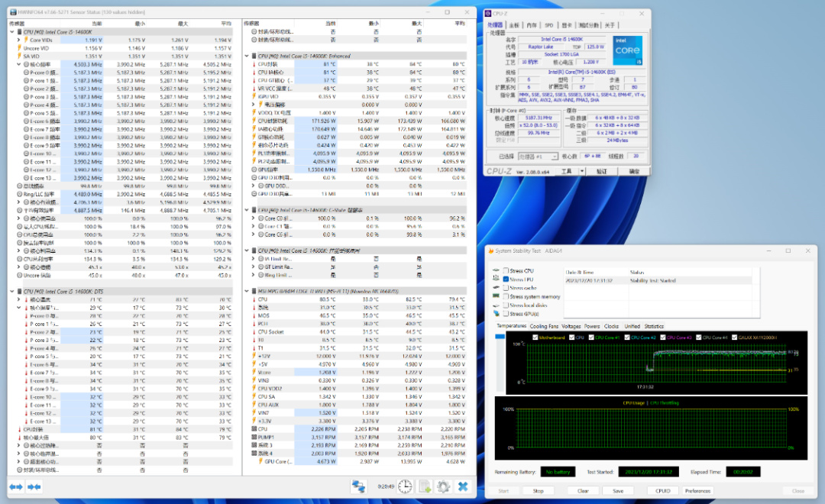
Task: Click the clock reset timer icon
Action: click(405, 486)
